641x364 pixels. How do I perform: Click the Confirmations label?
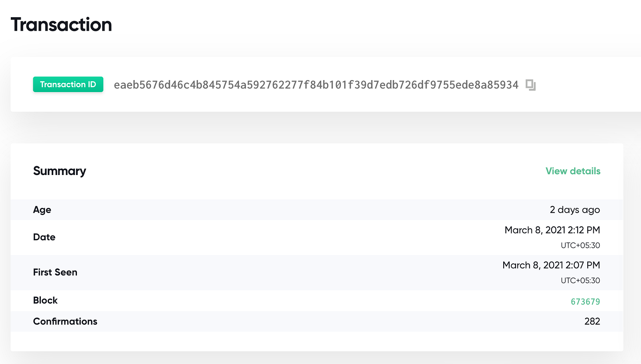tap(65, 322)
